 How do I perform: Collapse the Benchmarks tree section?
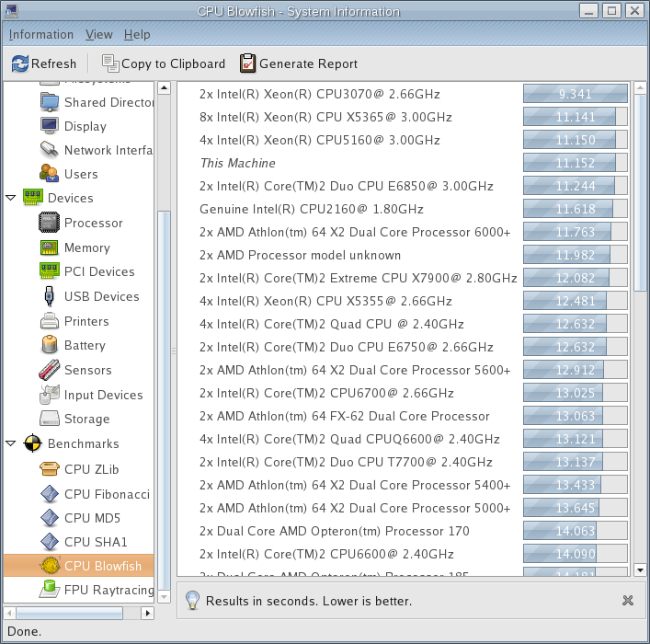(11, 443)
